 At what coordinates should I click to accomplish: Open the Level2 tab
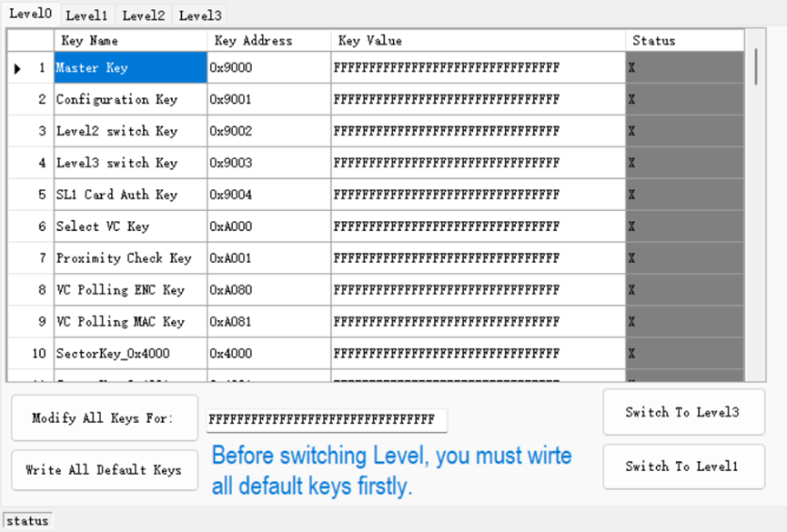coord(144,15)
